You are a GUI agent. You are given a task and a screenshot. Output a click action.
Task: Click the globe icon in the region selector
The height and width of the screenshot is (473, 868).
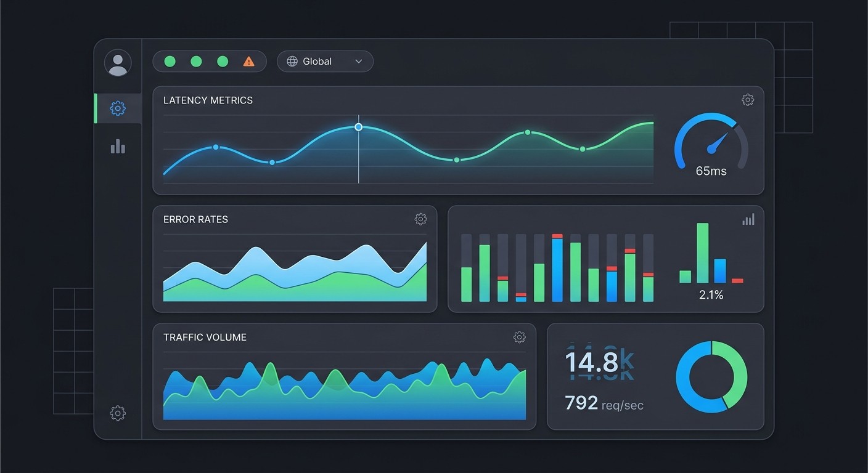tap(291, 61)
